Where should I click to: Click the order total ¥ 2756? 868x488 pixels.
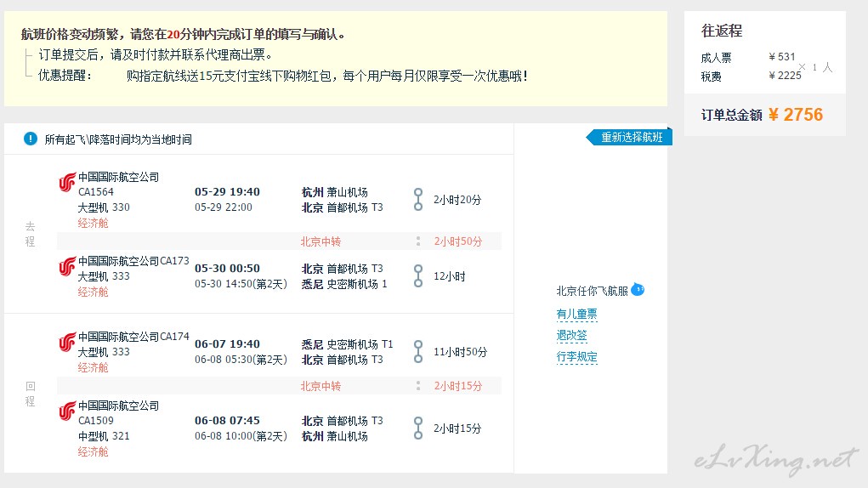pos(796,115)
